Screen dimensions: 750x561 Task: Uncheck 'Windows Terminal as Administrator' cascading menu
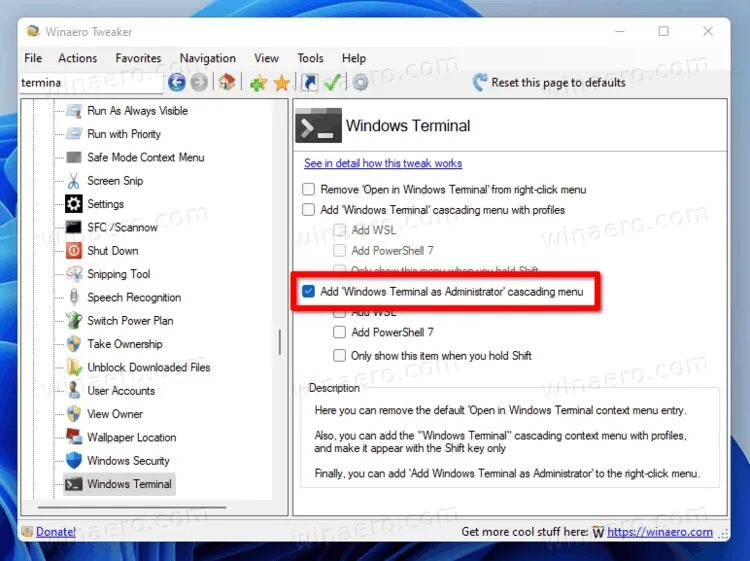click(309, 291)
